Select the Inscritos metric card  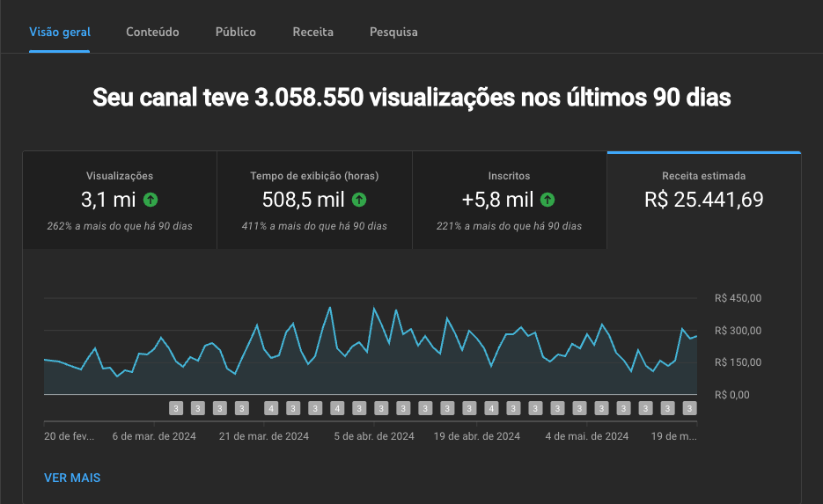point(509,200)
